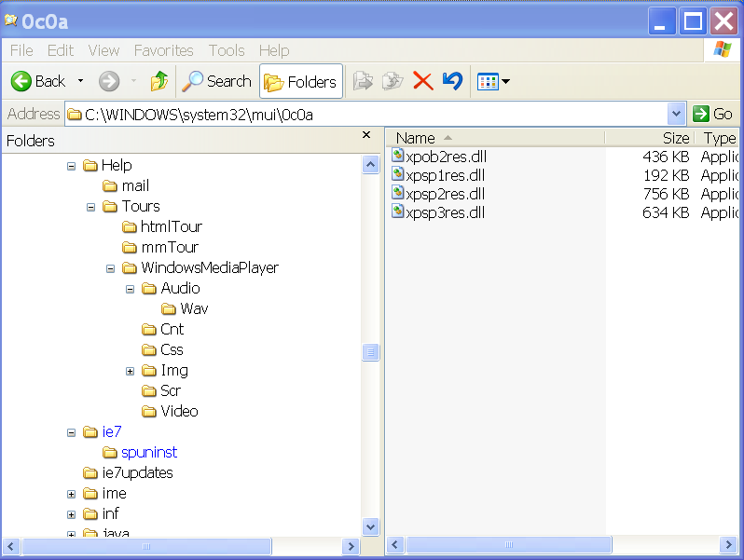Image resolution: width=744 pixels, height=560 pixels.
Task: Collapse the Audio folder node
Action: pos(130,289)
